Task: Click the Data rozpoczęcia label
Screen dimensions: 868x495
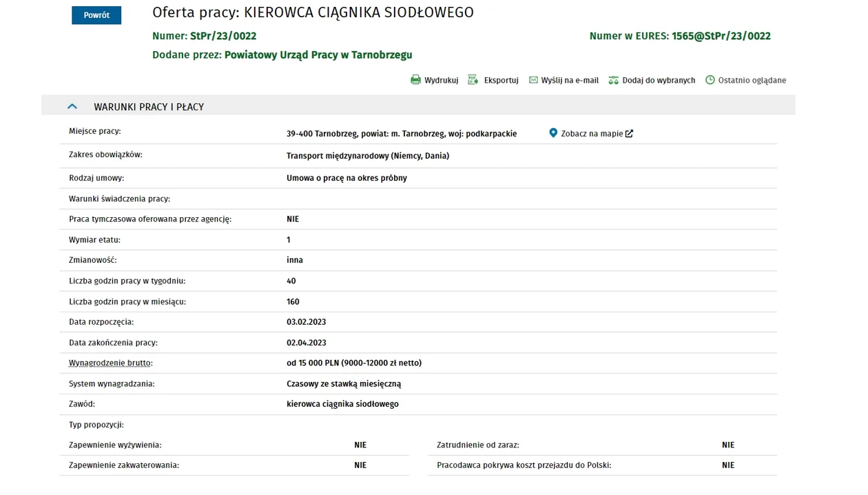Action: 101,322
